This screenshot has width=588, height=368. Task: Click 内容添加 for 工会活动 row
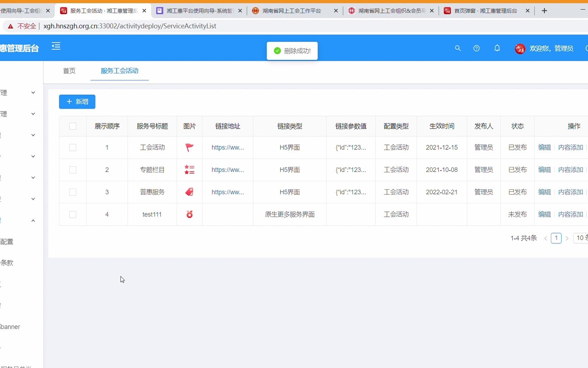570,148
